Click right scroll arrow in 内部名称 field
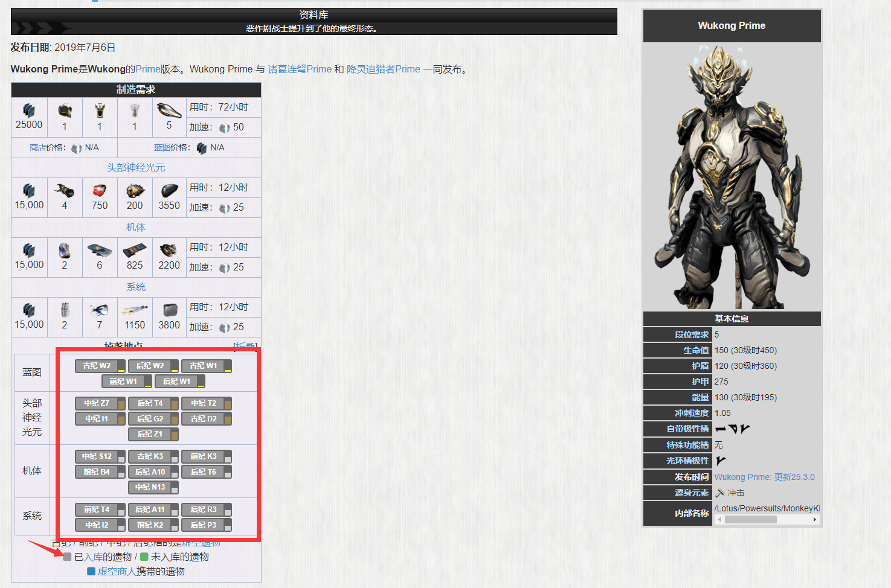 tap(815, 520)
